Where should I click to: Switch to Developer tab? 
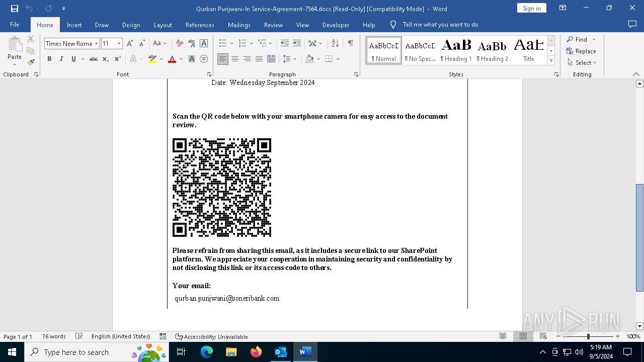[336, 25]
